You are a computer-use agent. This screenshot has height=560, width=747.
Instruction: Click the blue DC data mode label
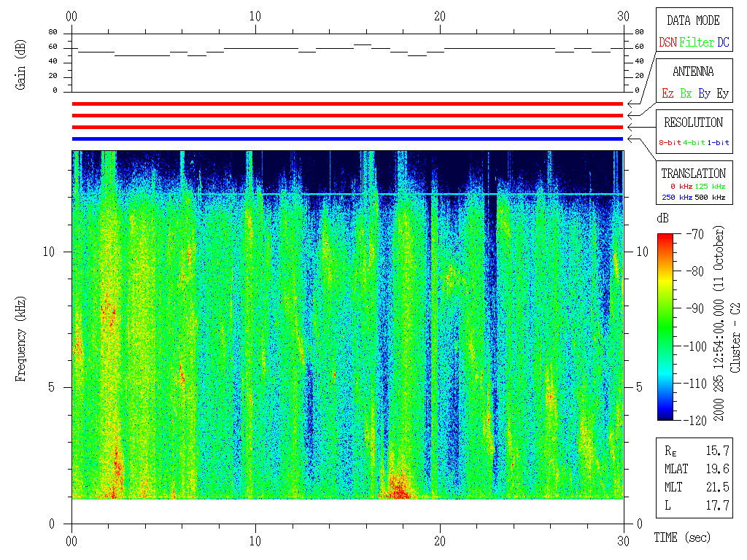(723, 42)
